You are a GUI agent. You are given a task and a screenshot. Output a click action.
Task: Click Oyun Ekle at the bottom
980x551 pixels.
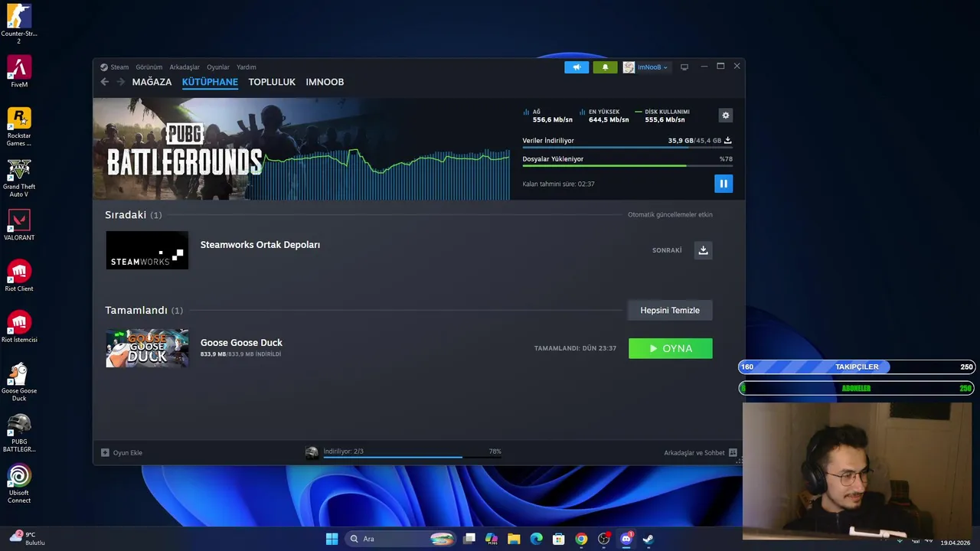click(122, 452)
